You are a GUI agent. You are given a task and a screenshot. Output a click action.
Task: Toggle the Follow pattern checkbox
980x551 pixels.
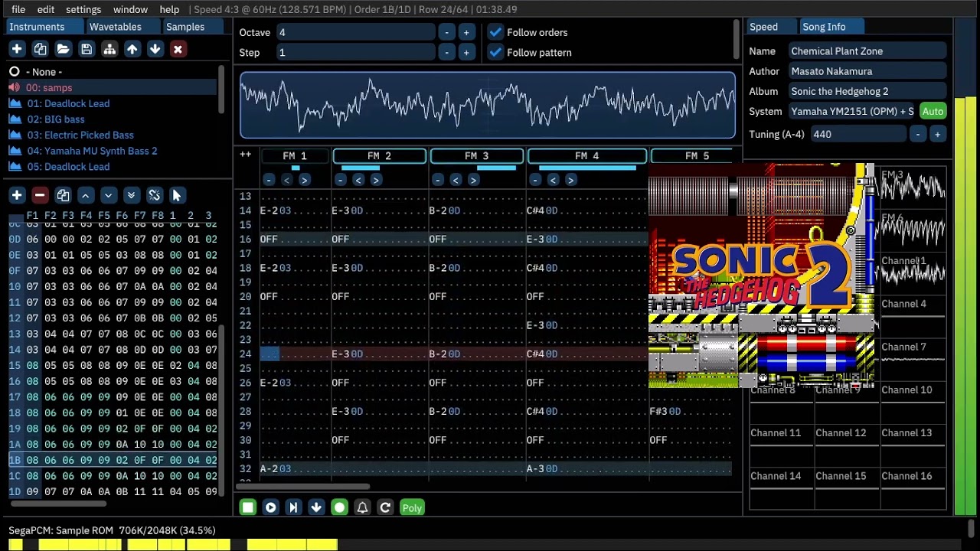495,52
